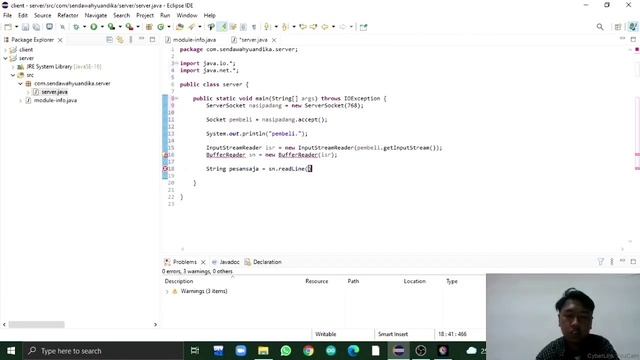Open WhatsApp from the taskbar

pyautogui.click(x=286, y=351)
